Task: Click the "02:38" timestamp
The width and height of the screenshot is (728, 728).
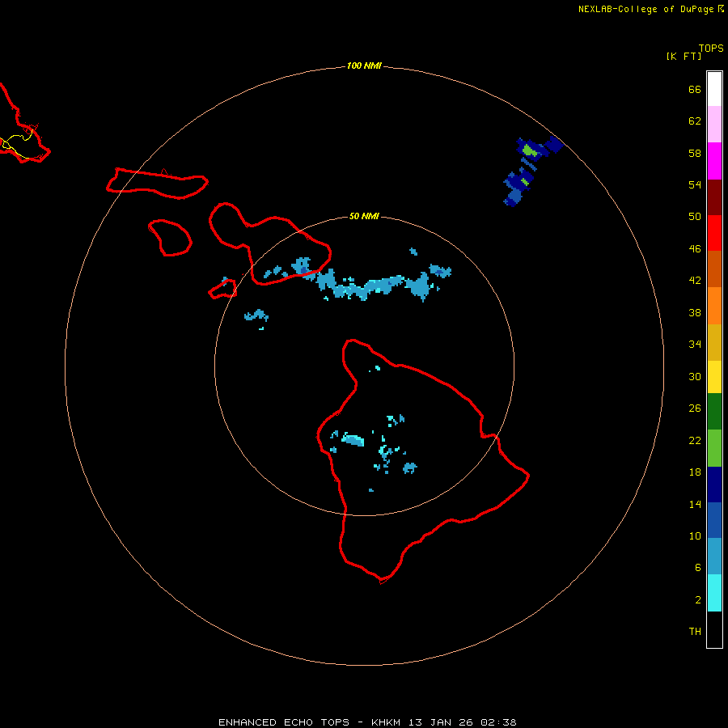Action: click(x=498, y=722)
